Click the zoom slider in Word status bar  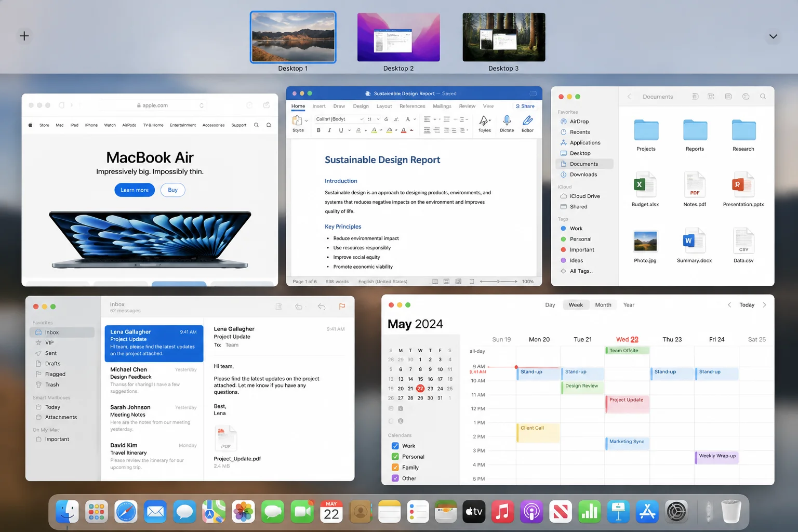pyautogui.click(x=499, y=282)
